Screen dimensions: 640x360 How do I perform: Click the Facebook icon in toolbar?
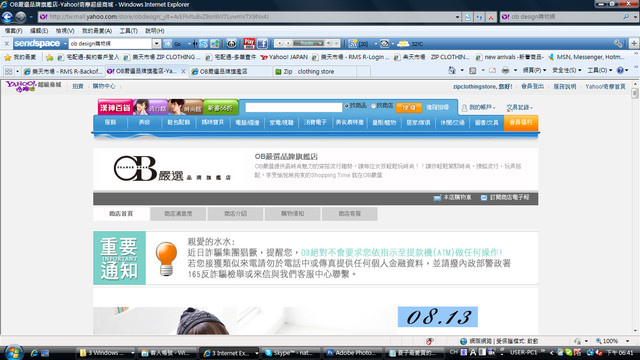pyautogui.click(x=262, y=43)
